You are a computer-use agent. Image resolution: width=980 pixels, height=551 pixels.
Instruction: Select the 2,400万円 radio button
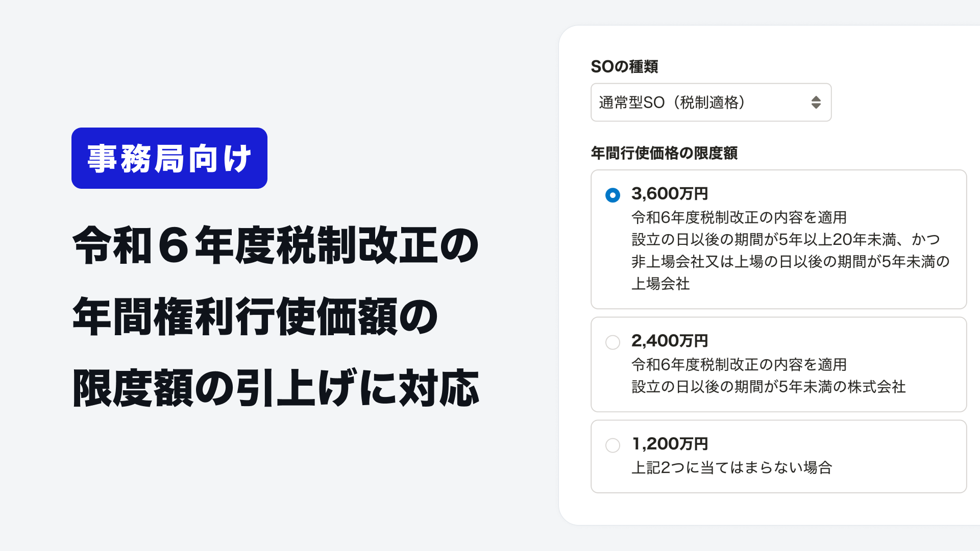click(612, 342)
